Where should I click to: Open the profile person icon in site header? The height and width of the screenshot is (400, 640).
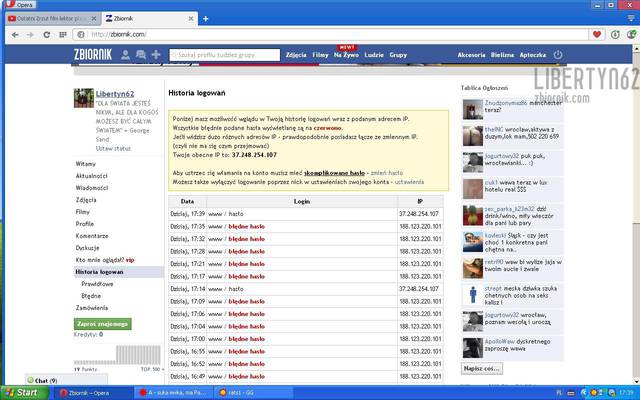point(125,55)
